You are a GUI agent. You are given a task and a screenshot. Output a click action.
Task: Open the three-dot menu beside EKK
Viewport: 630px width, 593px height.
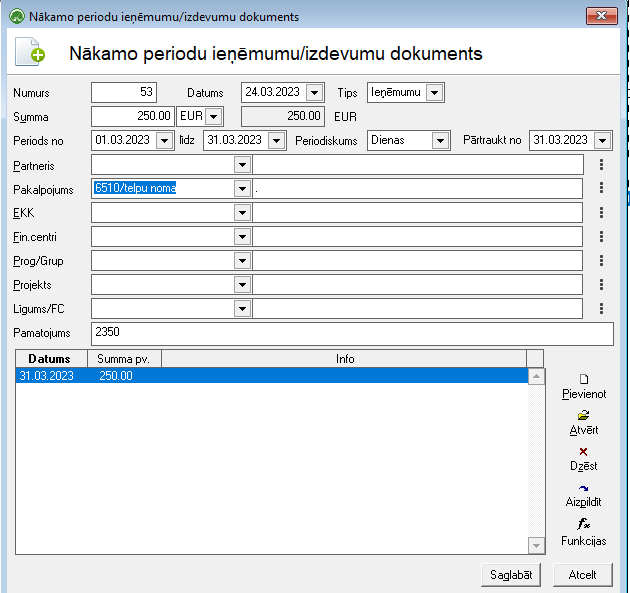pos(601,212)
